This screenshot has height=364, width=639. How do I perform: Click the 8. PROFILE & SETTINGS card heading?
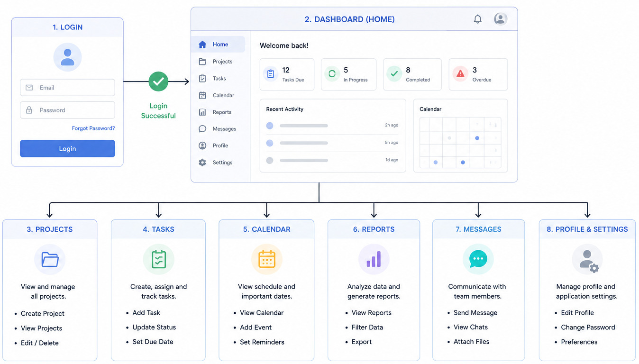587,229
